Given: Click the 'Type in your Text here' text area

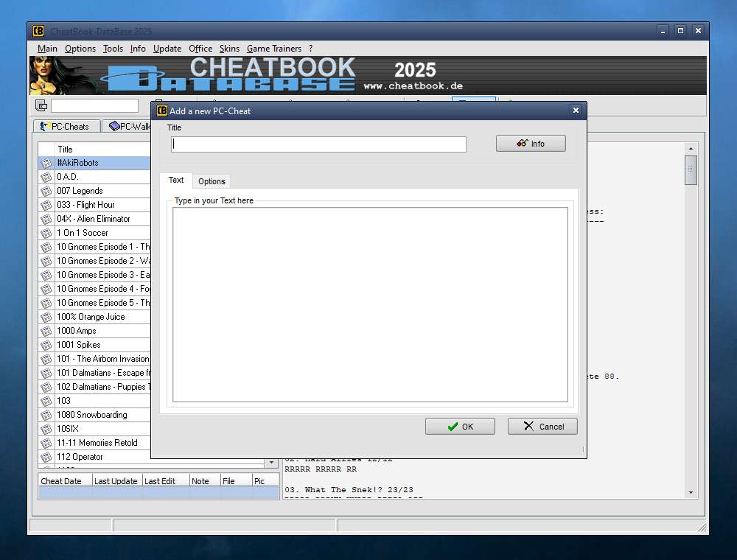Looking at the screenshot, I should coord(371,305).
